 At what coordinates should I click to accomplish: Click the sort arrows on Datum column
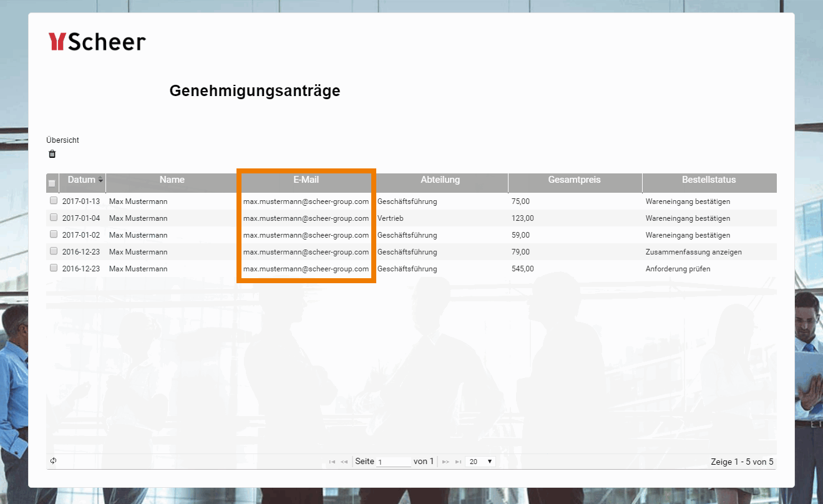[100, 180]
